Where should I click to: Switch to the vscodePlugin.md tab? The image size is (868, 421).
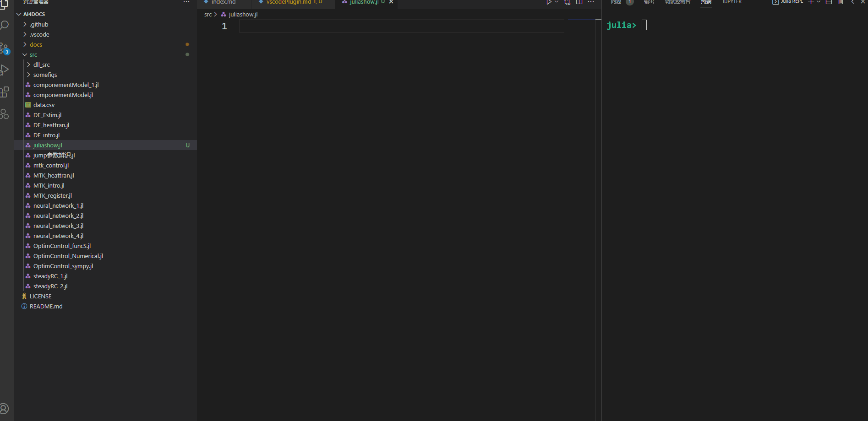(289, 2)
